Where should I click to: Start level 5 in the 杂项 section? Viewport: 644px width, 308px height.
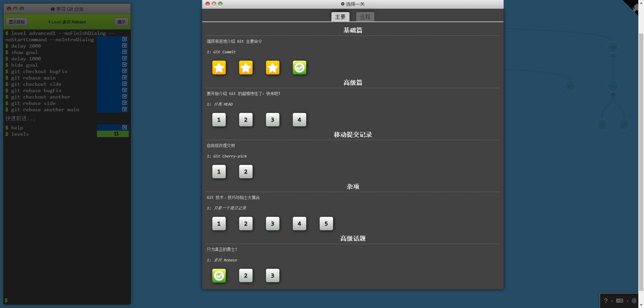pos(326,224)
